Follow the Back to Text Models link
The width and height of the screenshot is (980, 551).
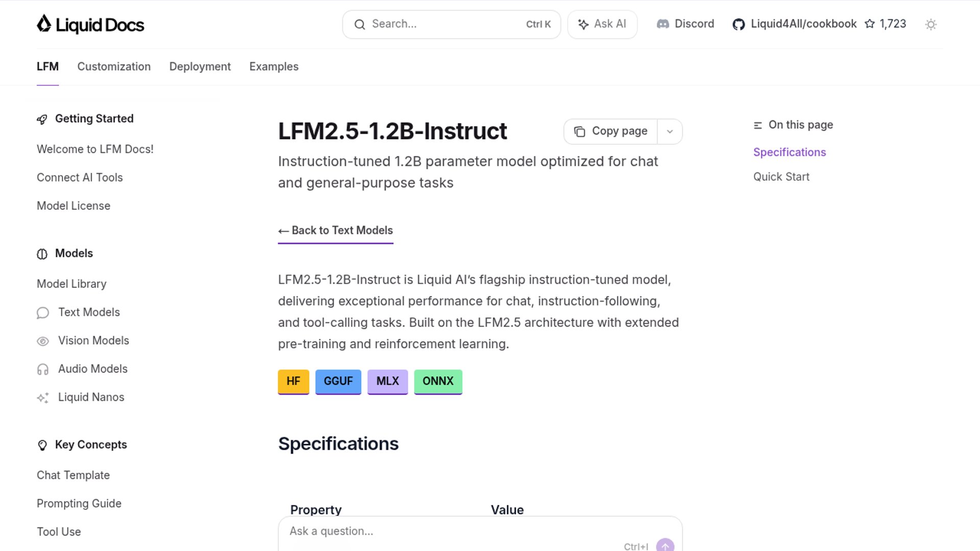pyautogui.click(x=335, y=231)
